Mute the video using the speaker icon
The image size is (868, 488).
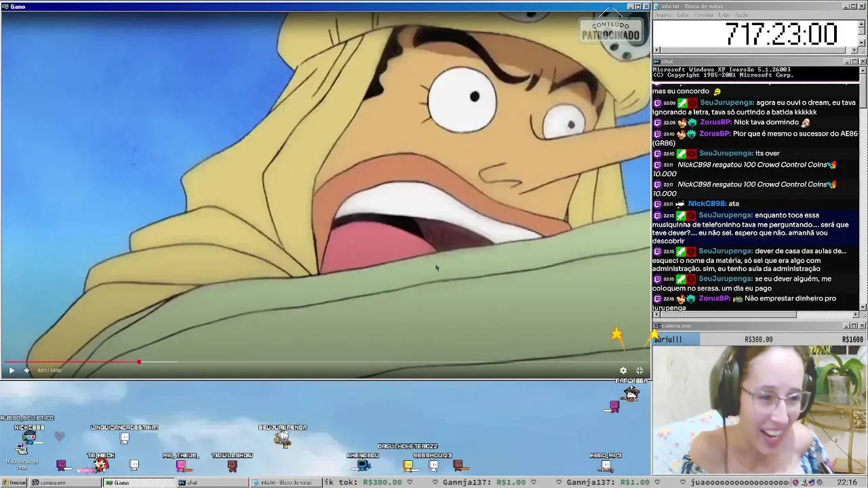pyautogui.click(x=26, y=370)
